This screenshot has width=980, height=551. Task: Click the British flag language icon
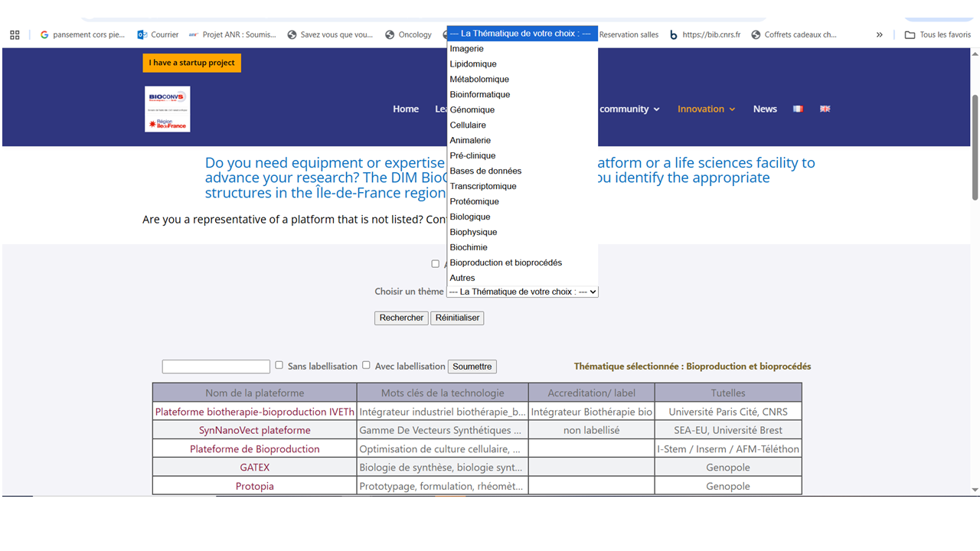pyautogui.click(x=825, y=109)
